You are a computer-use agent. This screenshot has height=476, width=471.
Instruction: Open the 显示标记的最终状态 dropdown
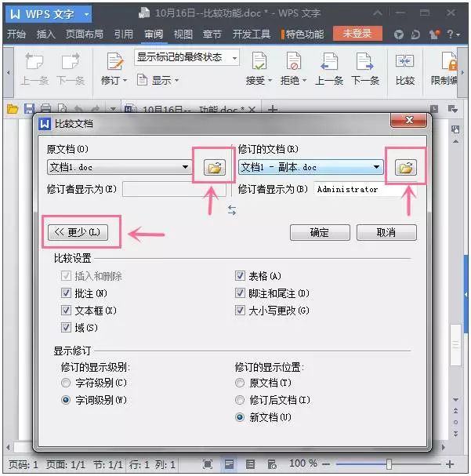(x=234, y=58)
